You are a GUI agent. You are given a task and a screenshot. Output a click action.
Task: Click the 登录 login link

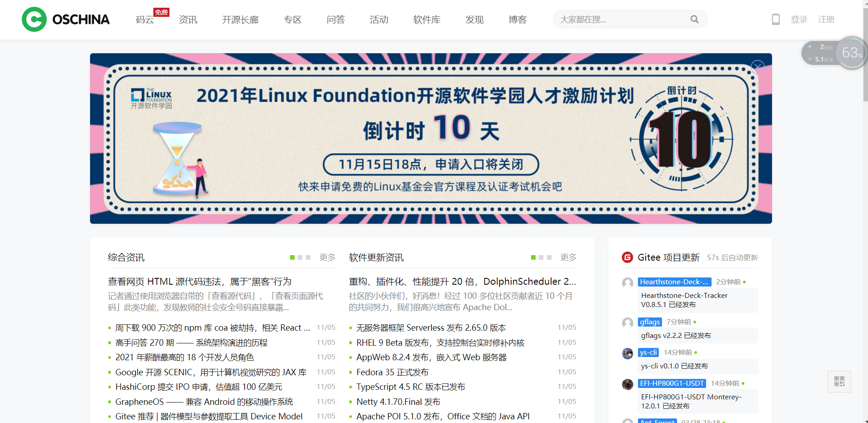799,20
